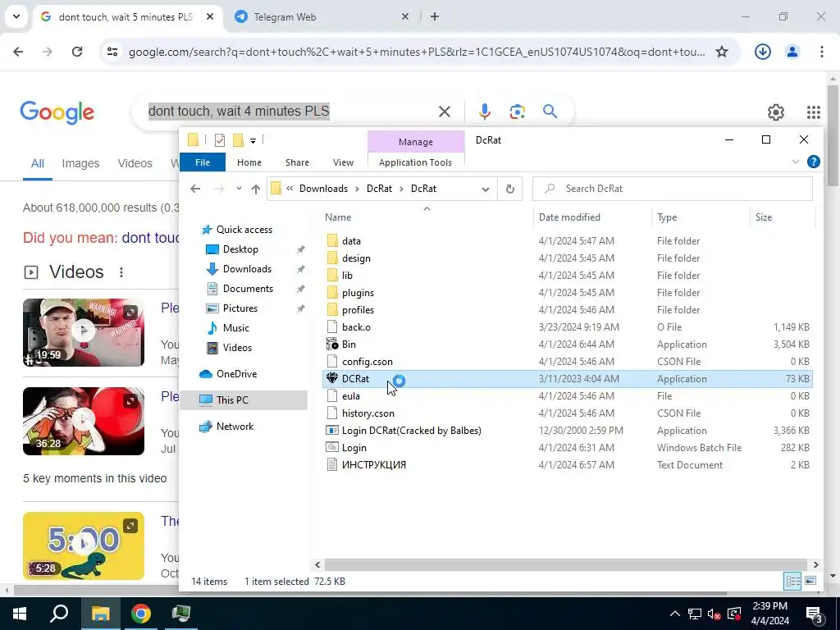Open the View ribbon tab

point(344,162)
